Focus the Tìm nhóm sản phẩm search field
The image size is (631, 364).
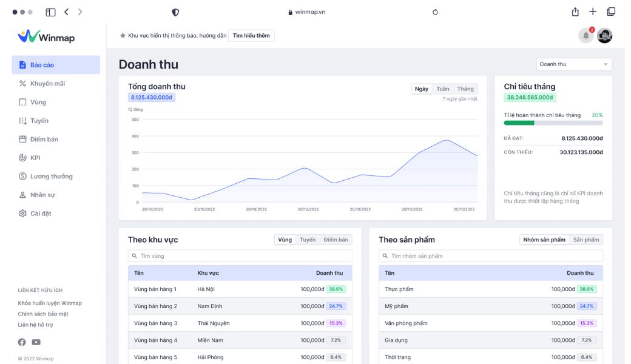491,256
